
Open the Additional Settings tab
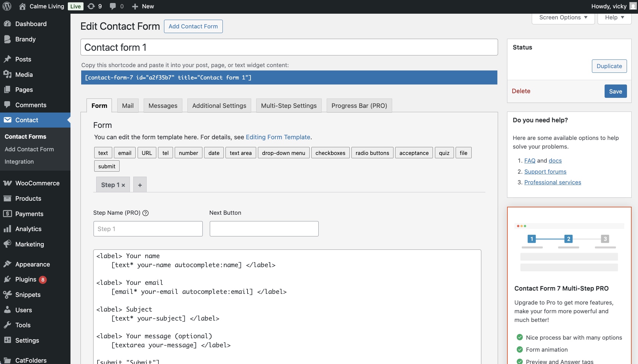(x=219, y=106)
